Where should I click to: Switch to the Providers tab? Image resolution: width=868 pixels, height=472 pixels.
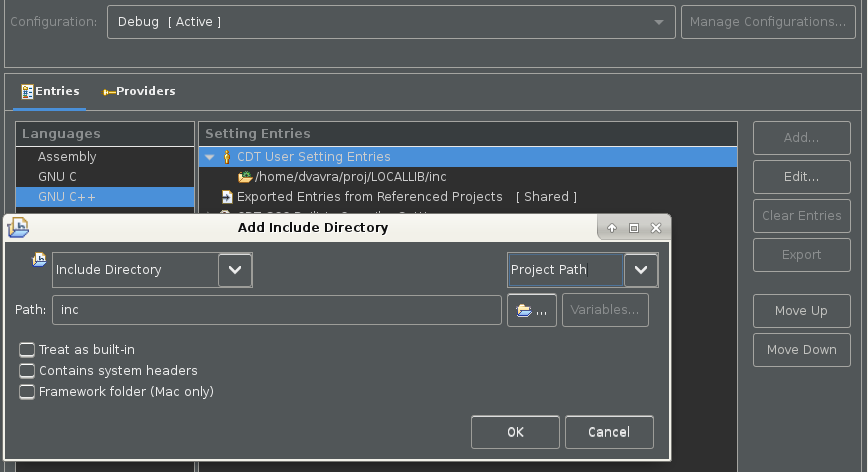139,91
